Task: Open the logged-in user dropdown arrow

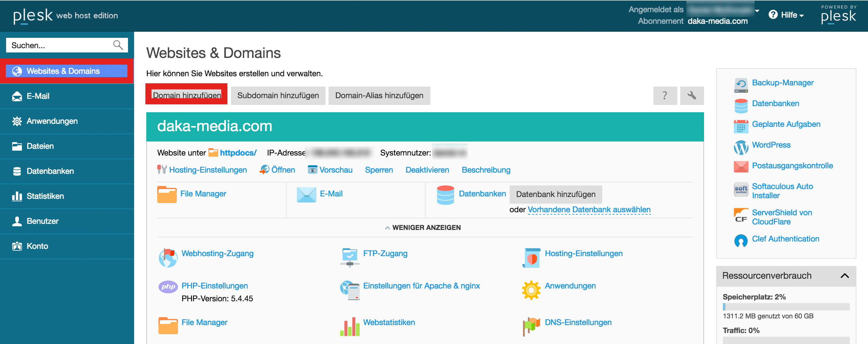Action: (x=757, y=11)
